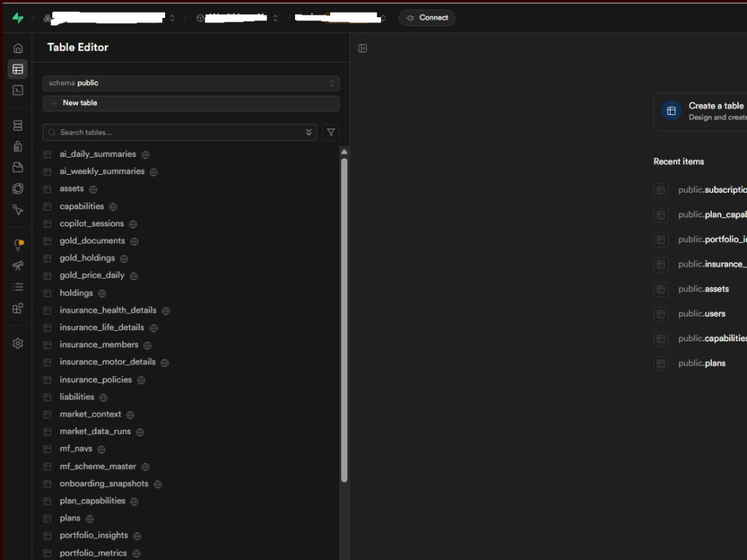Open the liabilities table
This screenshot has height=560, width=747.
(x=77, y=396)
